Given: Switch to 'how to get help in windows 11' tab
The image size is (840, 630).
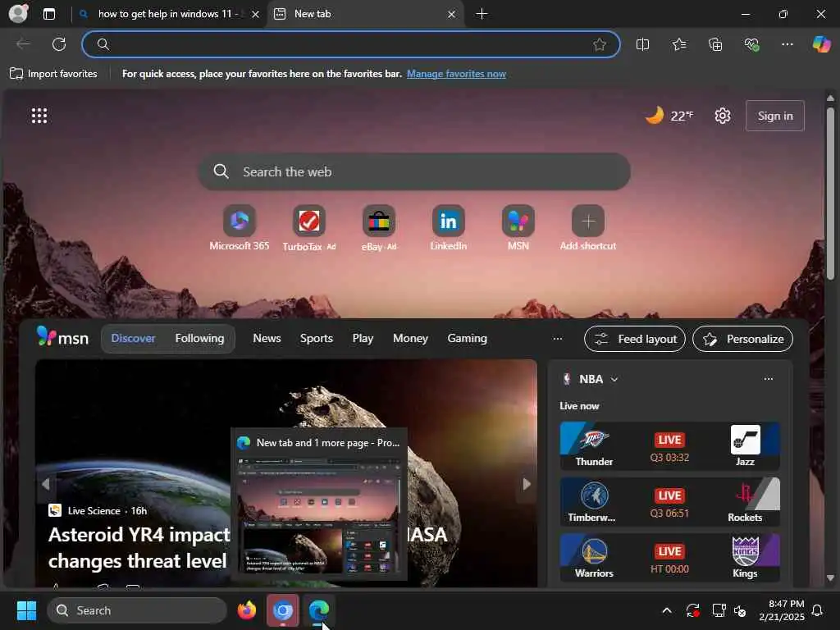Looking at the screenshot, I should click(167, 14).
